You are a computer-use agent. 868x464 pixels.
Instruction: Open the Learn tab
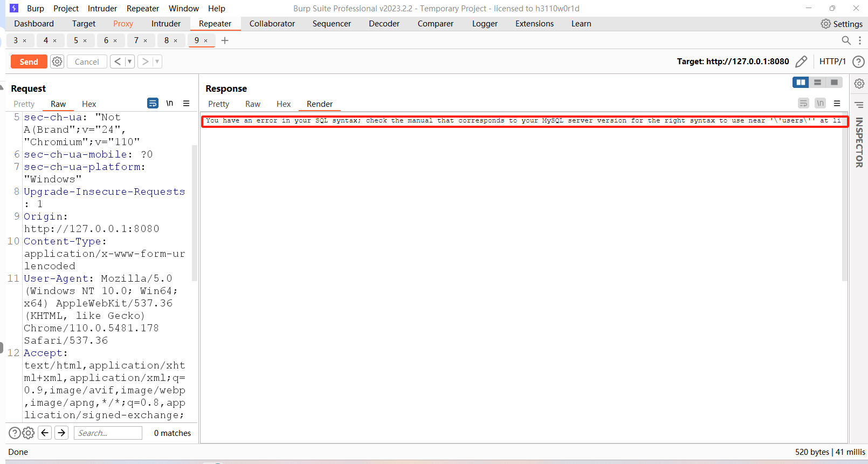click(x=581, y=24)
